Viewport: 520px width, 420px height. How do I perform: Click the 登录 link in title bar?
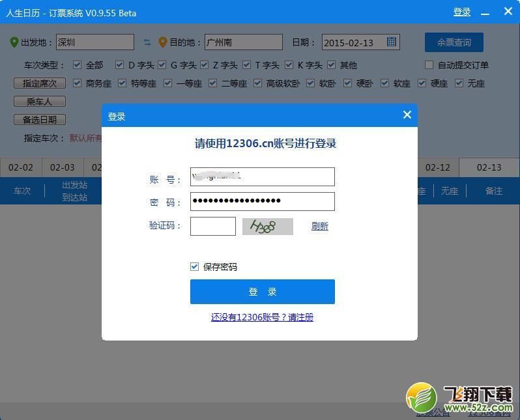(462, 12)
